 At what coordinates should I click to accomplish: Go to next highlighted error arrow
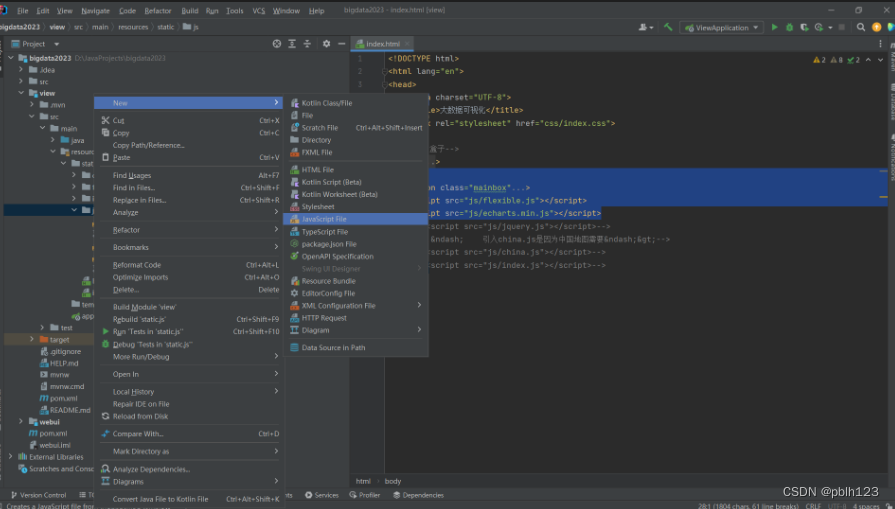(881, 60)
